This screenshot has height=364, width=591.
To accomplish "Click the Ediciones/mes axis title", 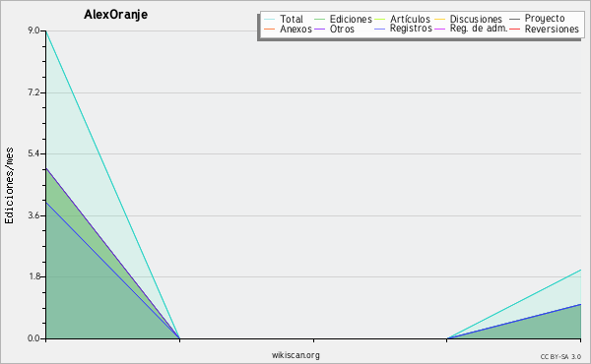I will point(9,186).
